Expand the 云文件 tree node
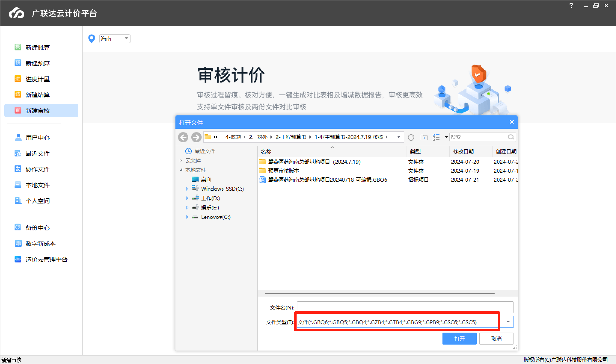The height and width of the screenshot is (364, 616). [181, 161]
